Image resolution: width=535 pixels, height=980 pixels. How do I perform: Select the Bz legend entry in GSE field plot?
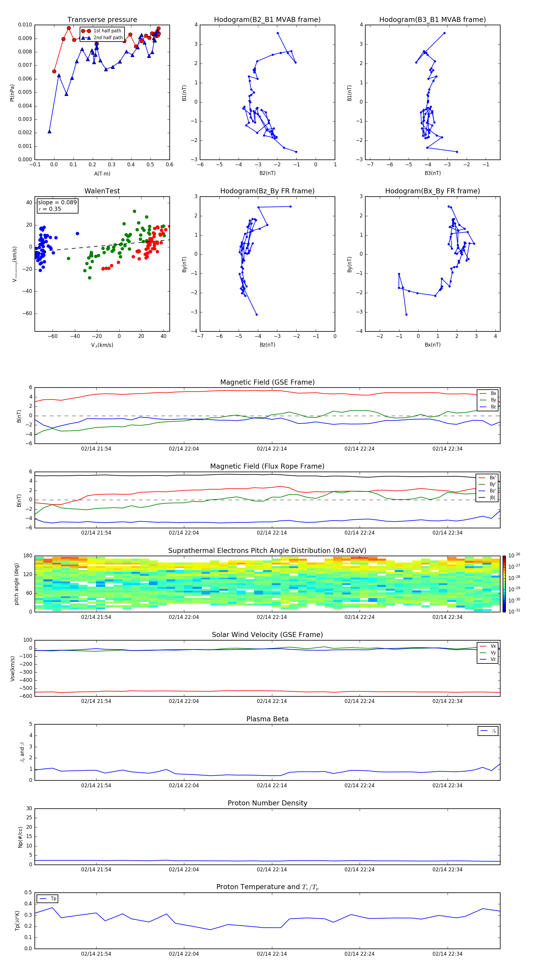488,407
